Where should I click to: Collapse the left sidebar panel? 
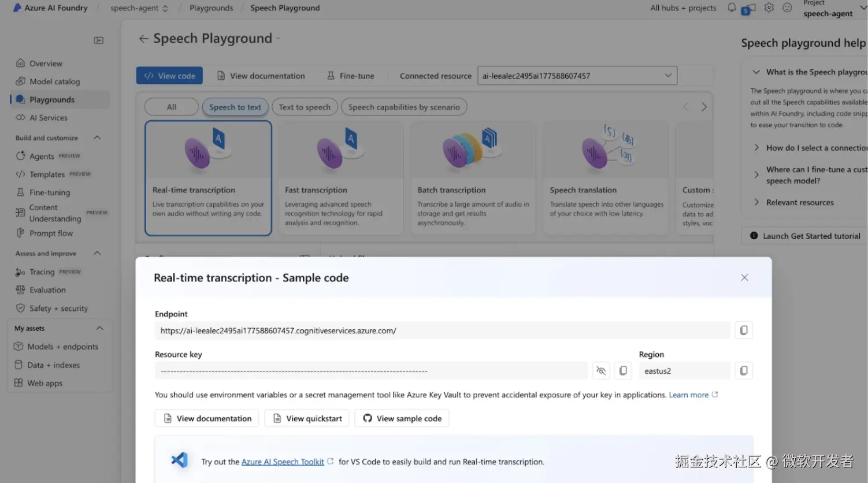coord(99,40)
